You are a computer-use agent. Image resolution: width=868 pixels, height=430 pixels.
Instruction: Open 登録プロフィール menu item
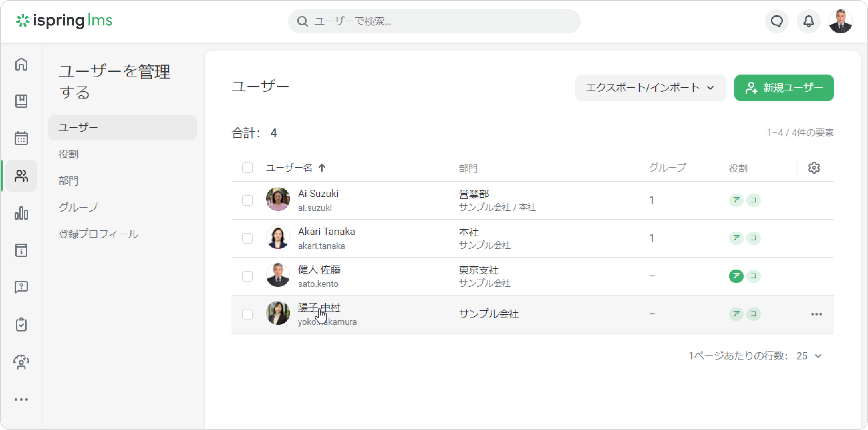click(98, 234)
